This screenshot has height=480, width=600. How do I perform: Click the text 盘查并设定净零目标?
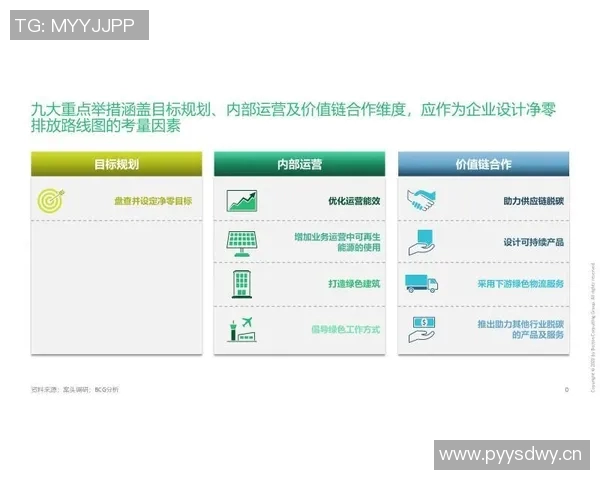pyautogui.click(x=153, y=201)
